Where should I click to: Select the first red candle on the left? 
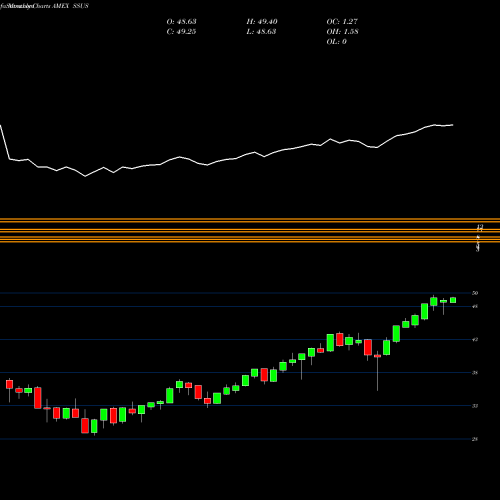click(x=9, y=384)
